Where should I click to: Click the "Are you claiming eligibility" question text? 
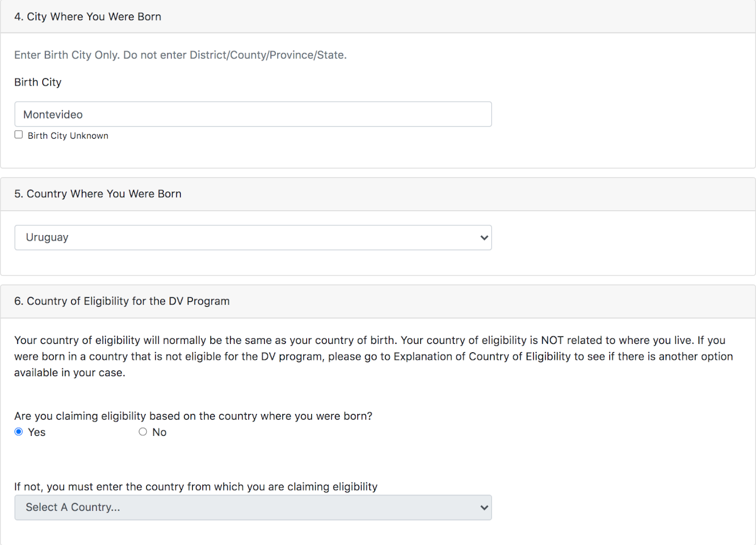pyautogui.click(x=193, y=416)
